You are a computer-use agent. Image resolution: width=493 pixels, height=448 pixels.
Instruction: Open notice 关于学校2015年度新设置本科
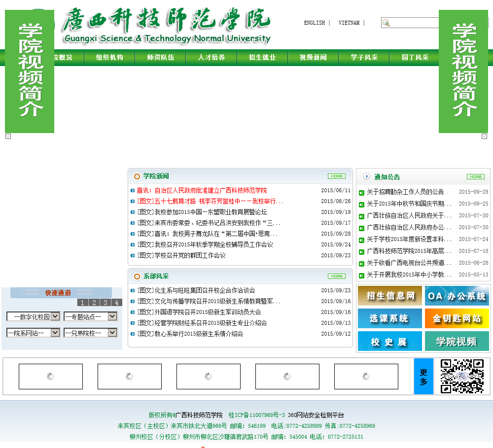pyautogui.click(x=409, y=239)
